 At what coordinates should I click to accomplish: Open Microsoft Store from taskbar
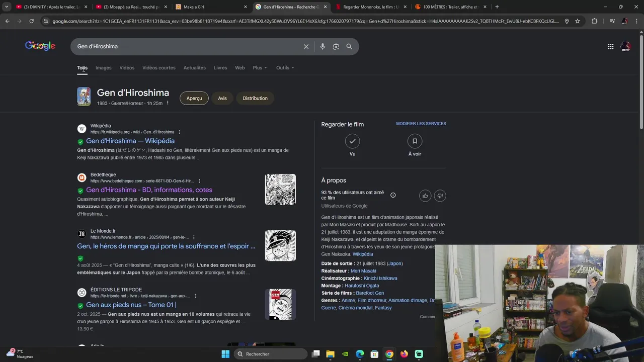coord(374,354)
